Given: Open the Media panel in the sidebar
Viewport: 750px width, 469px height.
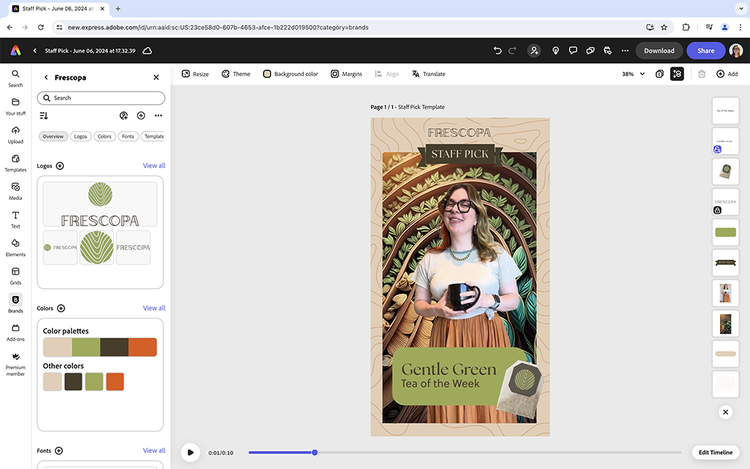Looking at the screenshot, I should 15,188.
